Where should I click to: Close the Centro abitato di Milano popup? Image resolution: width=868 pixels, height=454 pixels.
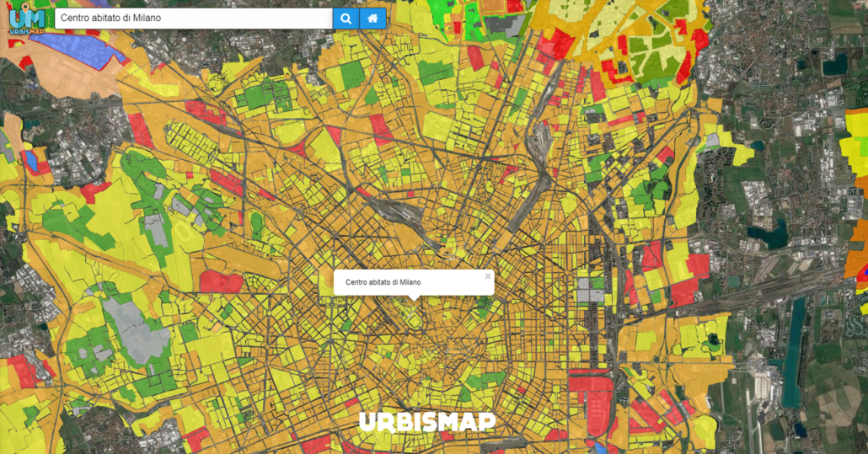tap(488, 276)
